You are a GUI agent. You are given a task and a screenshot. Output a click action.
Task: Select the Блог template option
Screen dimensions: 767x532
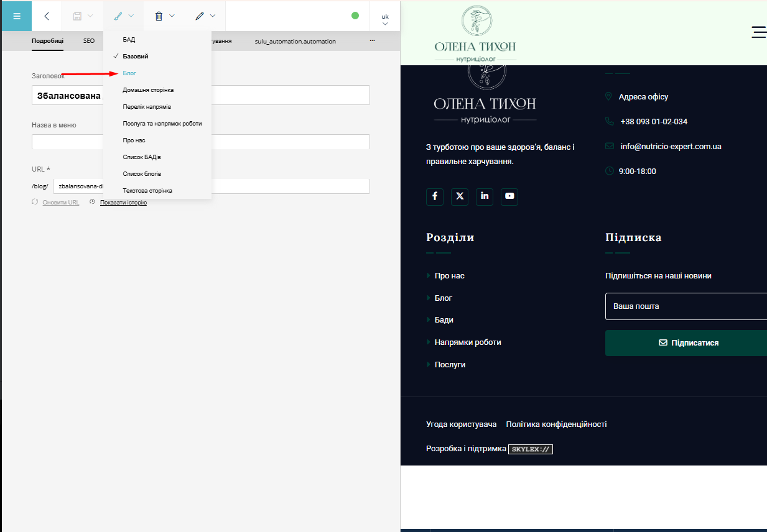pyautogui.click(x=129, y=73)
